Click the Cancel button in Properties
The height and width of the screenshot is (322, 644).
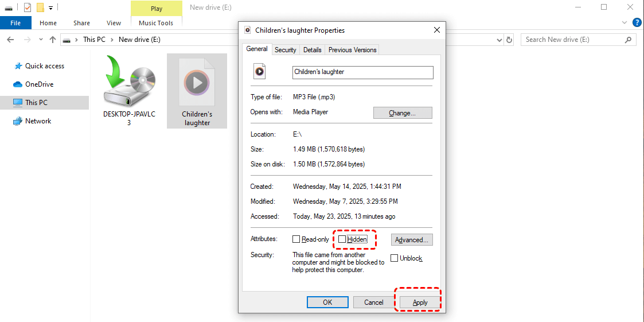click(374, 302)
